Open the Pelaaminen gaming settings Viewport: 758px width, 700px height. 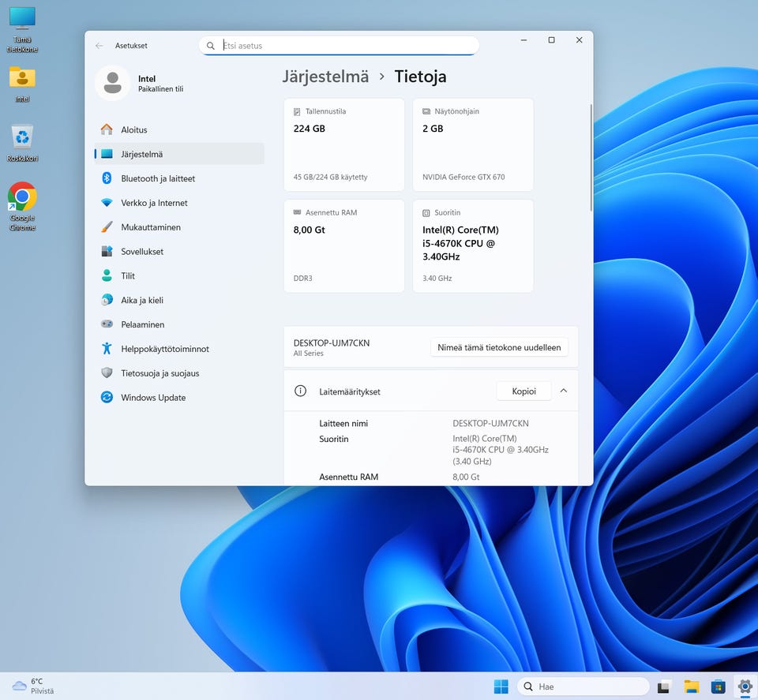click(142, 324)
